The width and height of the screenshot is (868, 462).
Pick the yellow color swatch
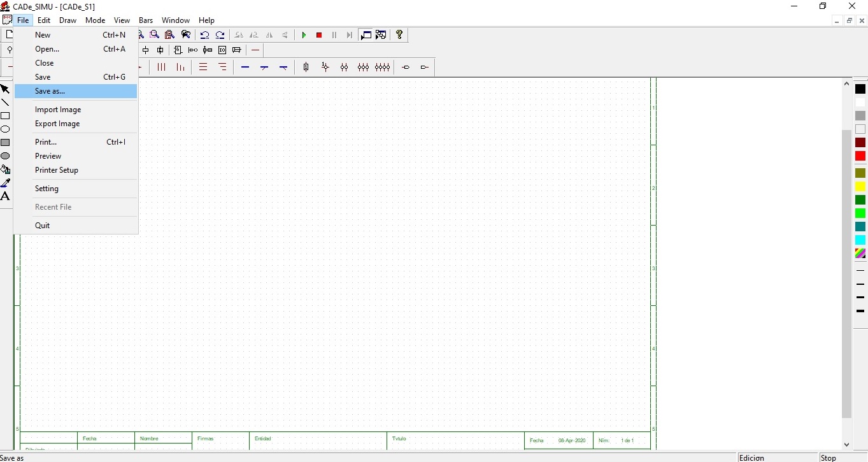coord(860,187)
